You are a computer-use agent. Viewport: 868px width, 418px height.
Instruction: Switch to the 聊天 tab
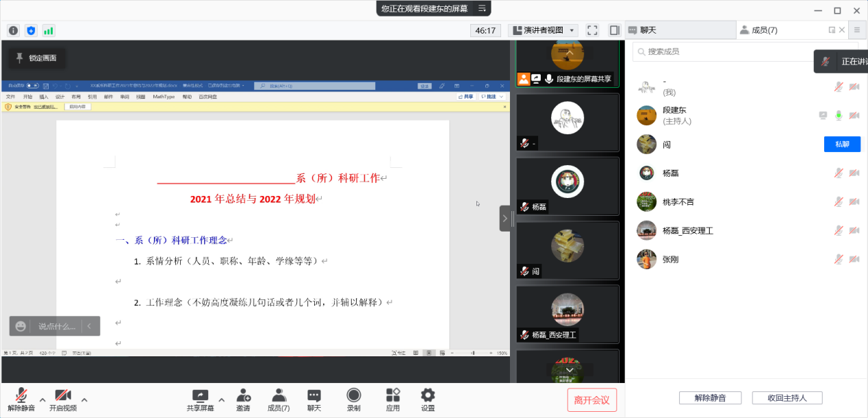[648, 30]
